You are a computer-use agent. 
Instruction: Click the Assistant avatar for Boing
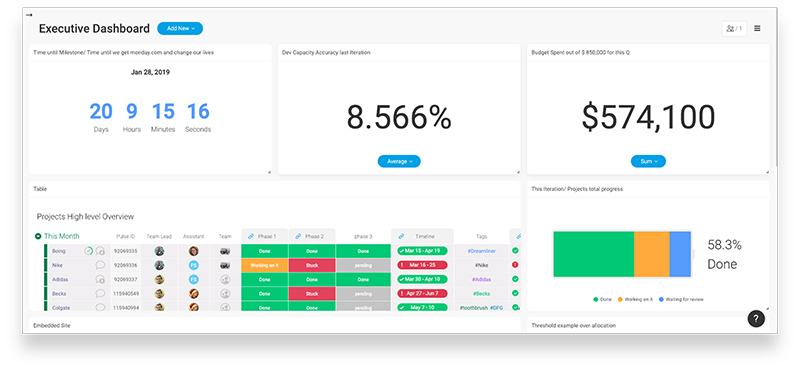(x=193, y=251)
